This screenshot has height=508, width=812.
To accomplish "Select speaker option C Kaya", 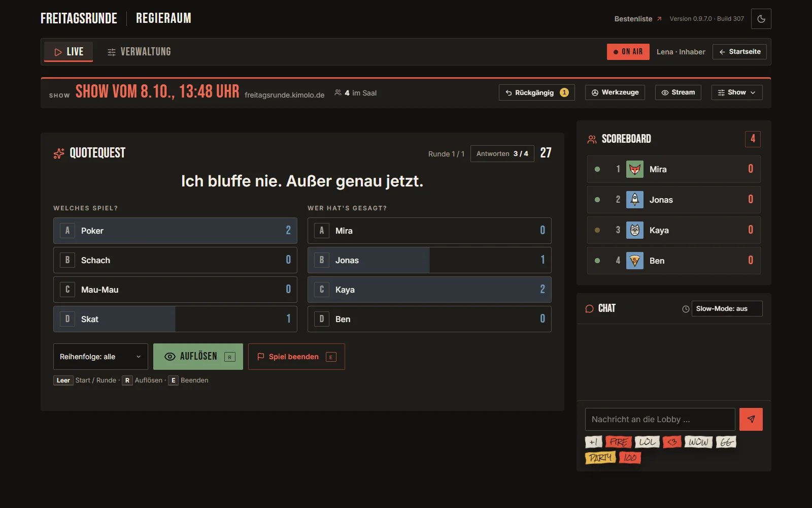I will [x=429, y=290].
